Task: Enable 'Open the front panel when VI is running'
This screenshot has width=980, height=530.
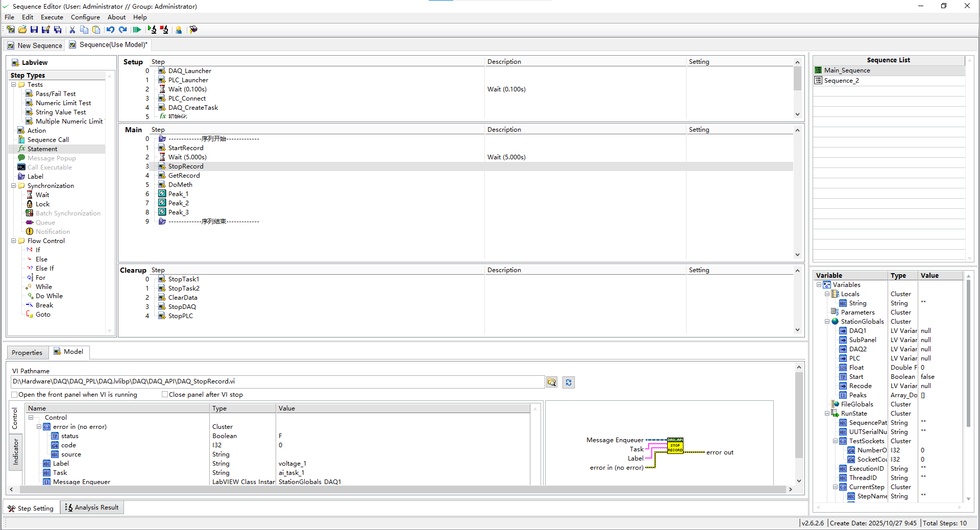Action: (14, 395)
